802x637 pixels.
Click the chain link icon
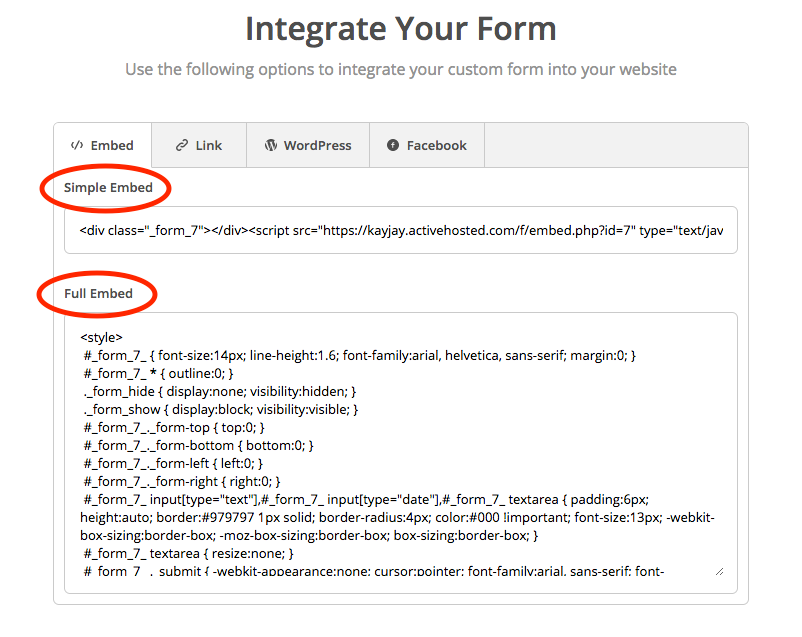181,145
